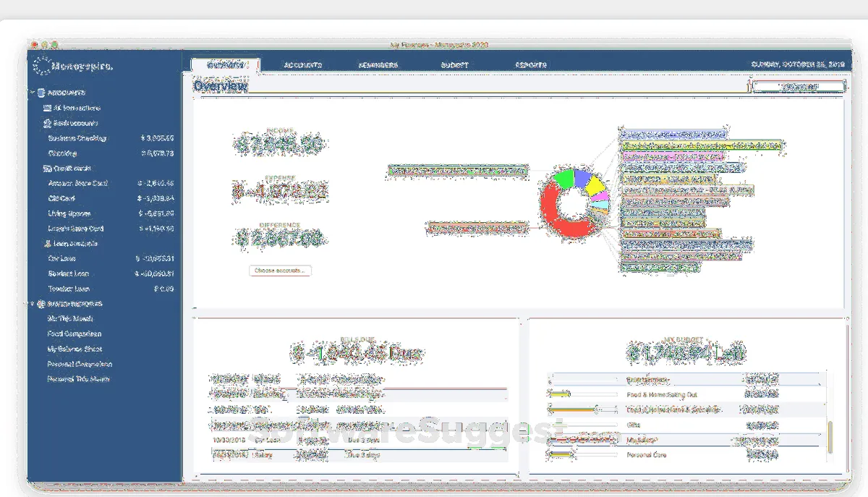868x497 pixels.
Task: Click the My Budget amount left
Action: (x=686, y=353)
